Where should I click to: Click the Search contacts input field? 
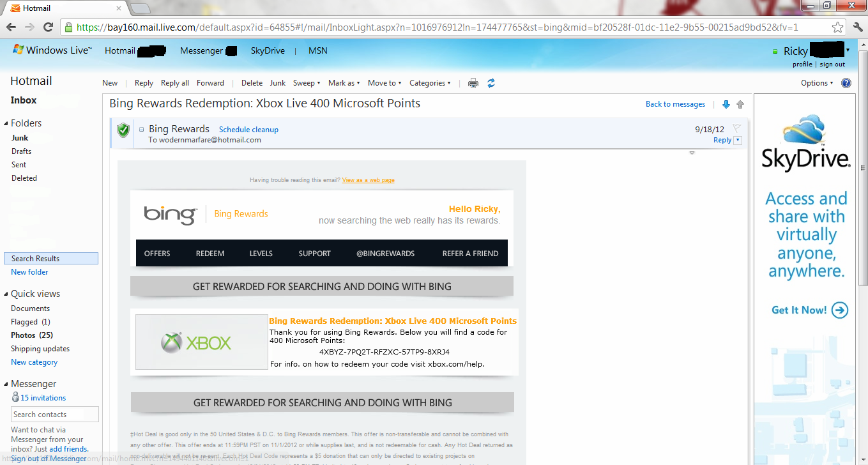pos(55,415)
